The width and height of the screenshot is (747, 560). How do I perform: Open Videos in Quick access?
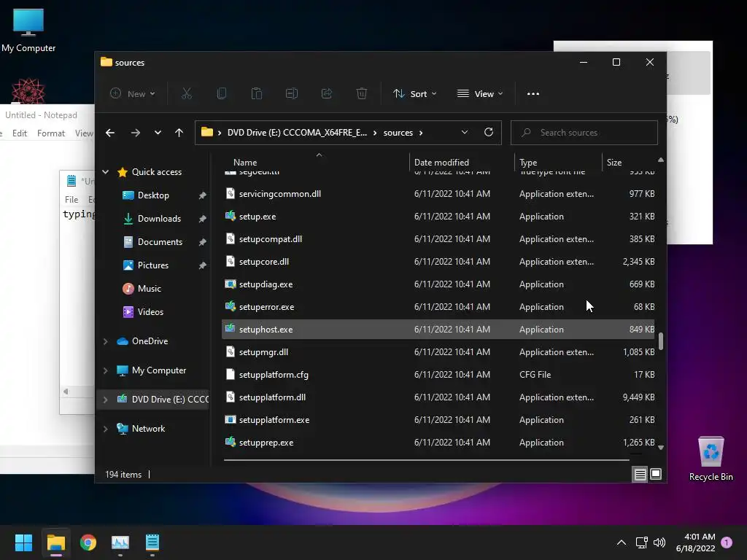tap(150, 312)
